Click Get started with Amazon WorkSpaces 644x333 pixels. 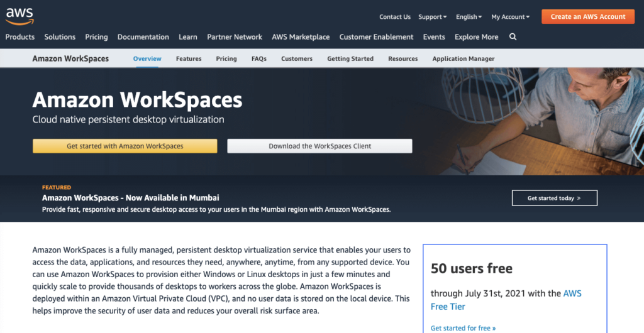125,146
